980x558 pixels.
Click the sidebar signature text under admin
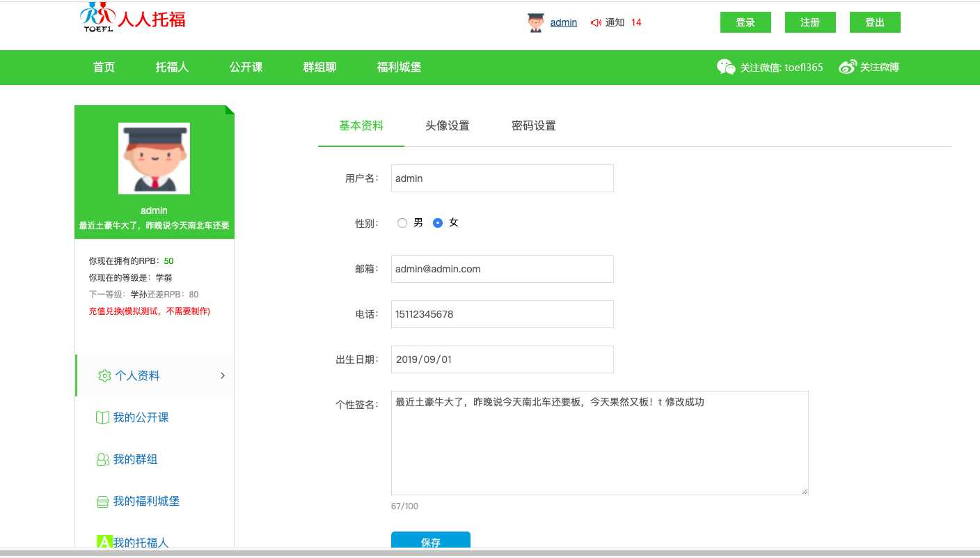[155, 226]
